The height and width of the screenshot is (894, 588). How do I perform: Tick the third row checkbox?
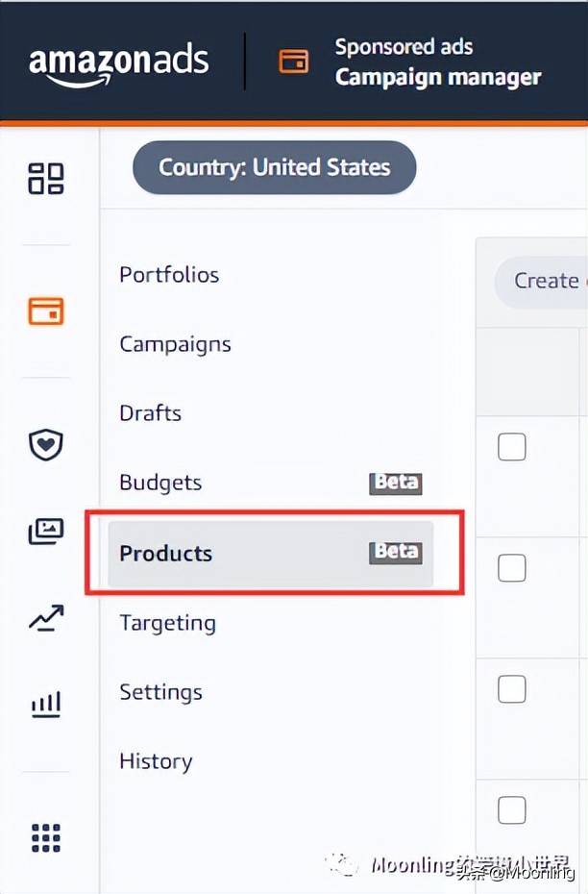tap(512, 688)
